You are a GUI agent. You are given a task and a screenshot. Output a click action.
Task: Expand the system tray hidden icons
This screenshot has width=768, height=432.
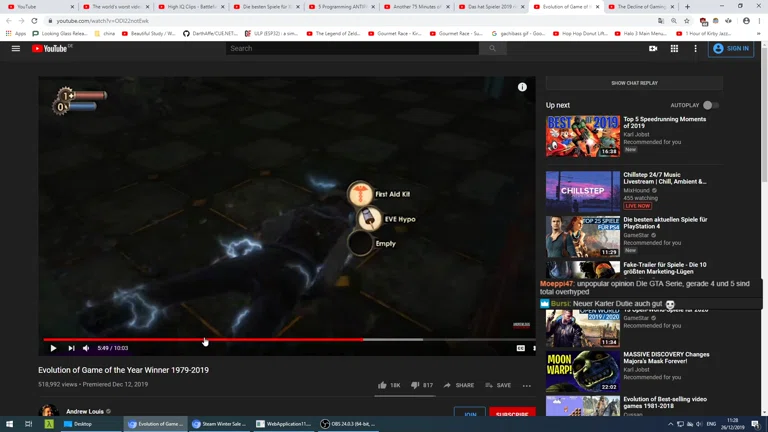(670, 424)
